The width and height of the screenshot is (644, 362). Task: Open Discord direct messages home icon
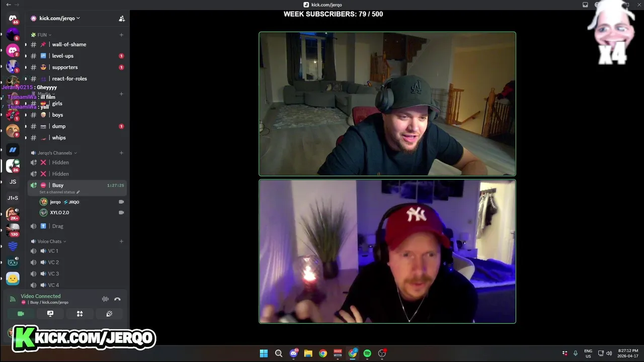(x=13, y=19)
